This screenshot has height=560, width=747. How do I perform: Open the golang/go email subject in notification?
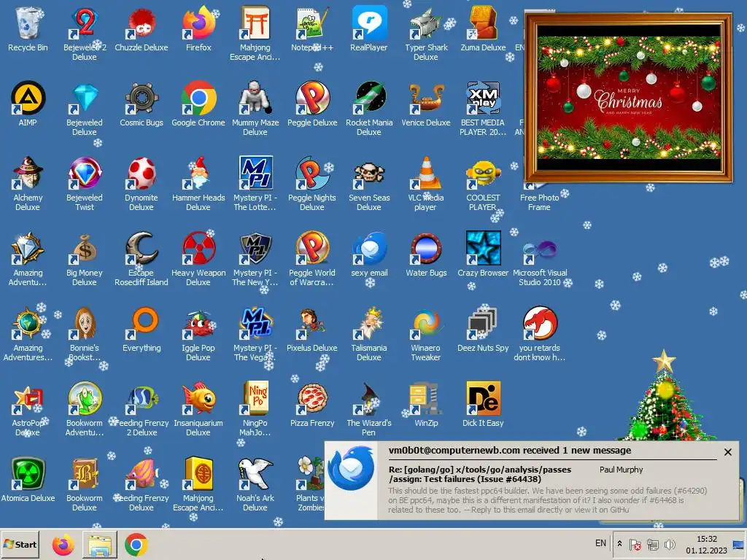click(480, 474)
